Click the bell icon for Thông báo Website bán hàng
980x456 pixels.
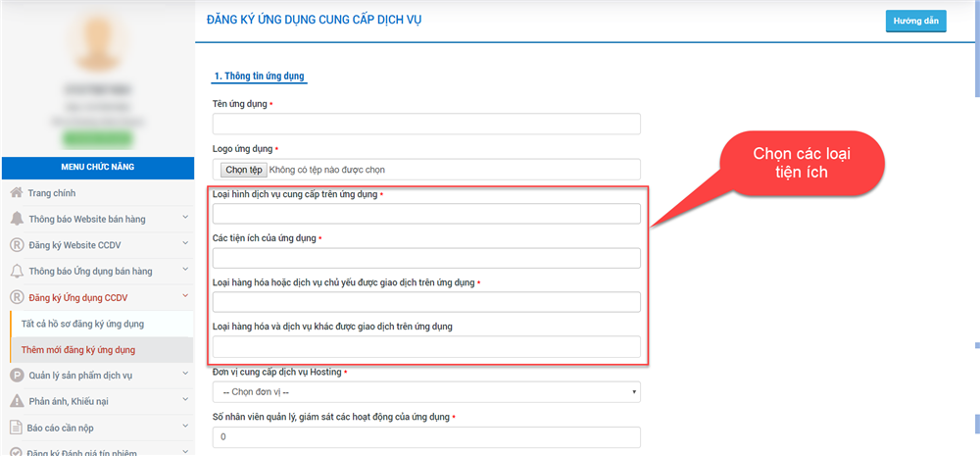[x=18, y=219]
